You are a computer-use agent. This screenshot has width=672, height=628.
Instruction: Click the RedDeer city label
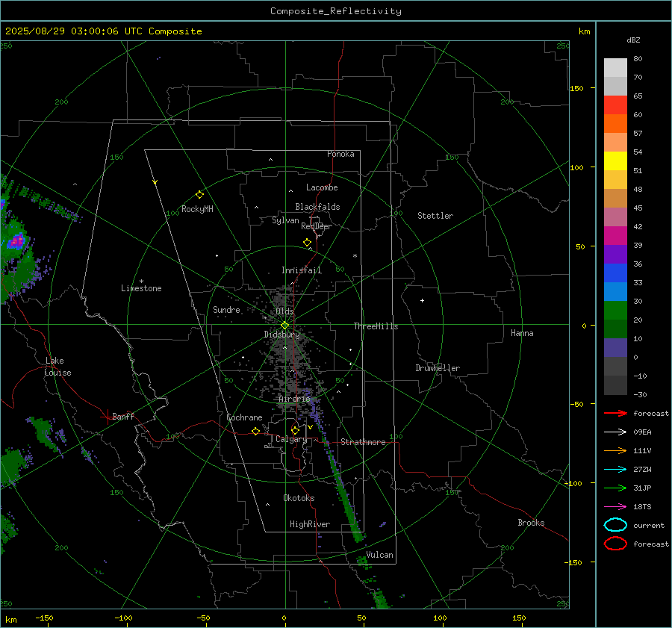click(317, 226)
